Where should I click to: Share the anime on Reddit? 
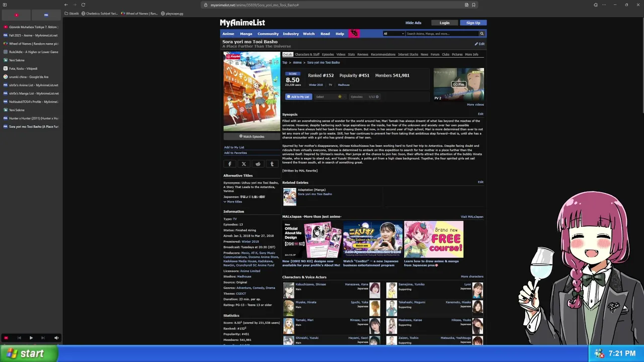[258, 164]
